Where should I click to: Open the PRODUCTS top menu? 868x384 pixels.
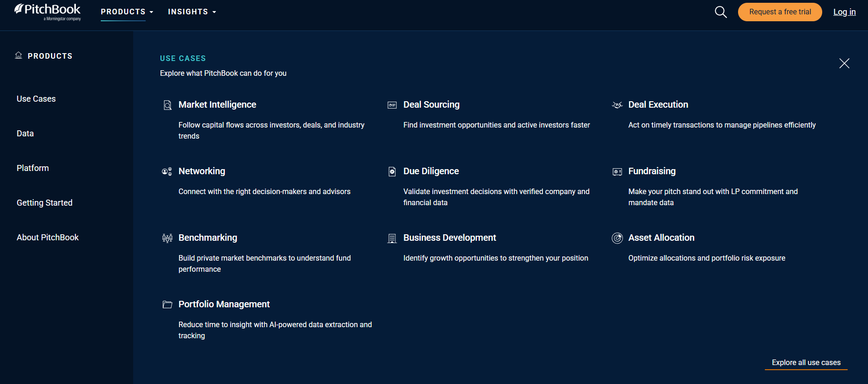pyautogui.click(x=123, y=12)
